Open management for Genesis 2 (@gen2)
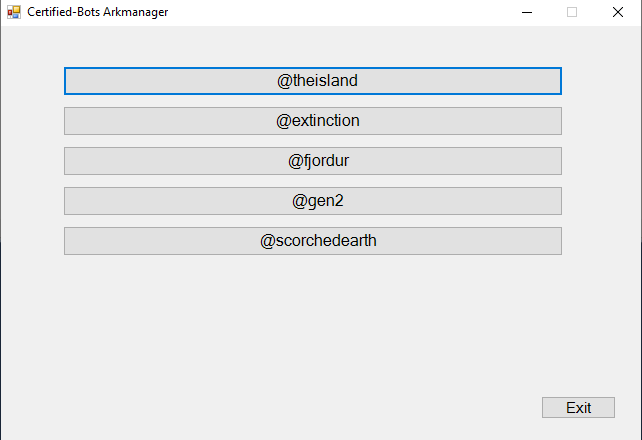 click(313, 201)
